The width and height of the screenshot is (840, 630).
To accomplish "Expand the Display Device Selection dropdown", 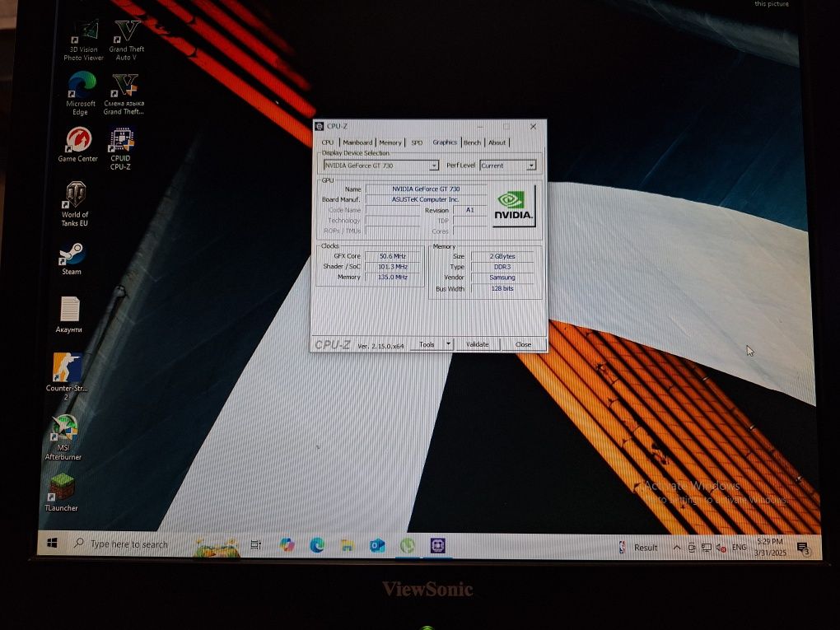I will [x=433, y=166].
